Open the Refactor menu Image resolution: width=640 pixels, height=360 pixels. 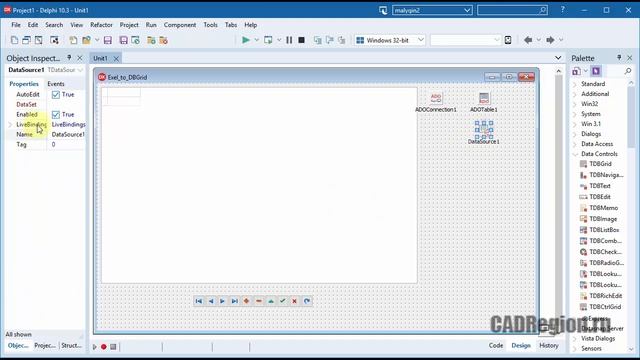pos(101,25)
